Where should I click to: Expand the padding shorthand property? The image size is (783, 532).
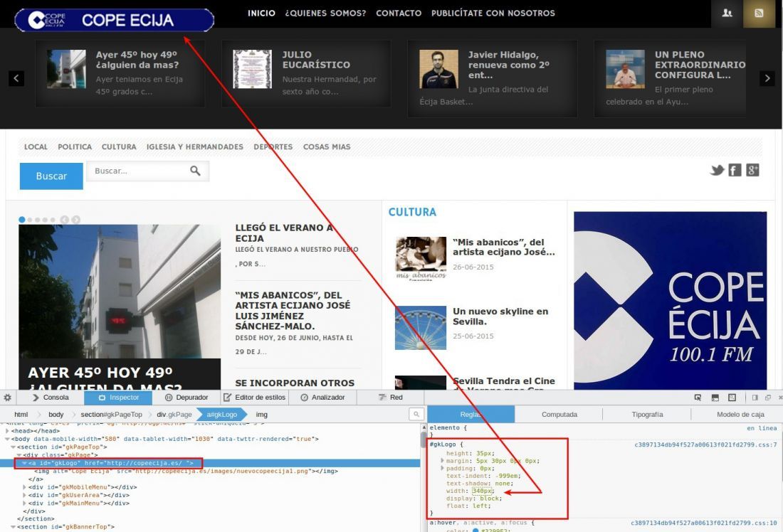pyautogui.click(x=443, y=469)
